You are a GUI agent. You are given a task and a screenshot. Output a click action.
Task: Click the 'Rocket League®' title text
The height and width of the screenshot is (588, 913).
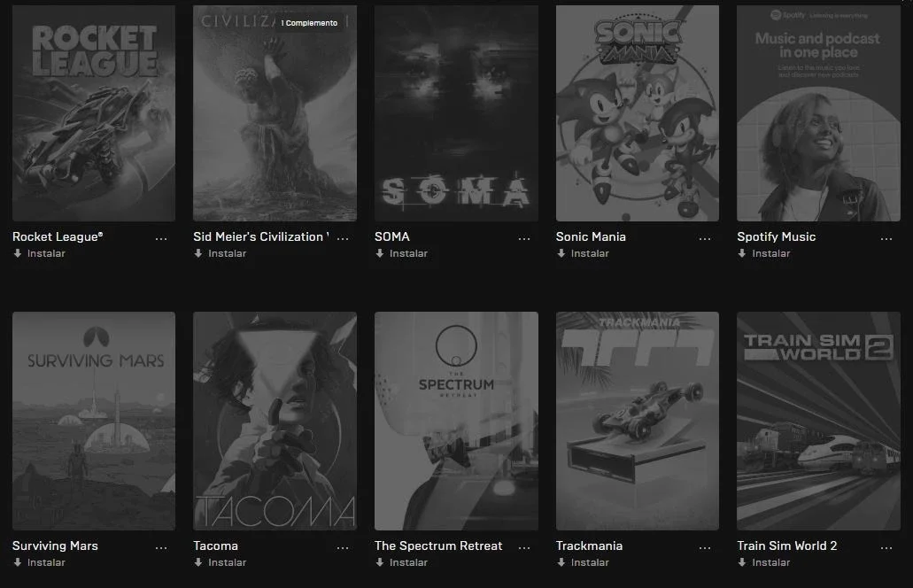click(58, 236)
